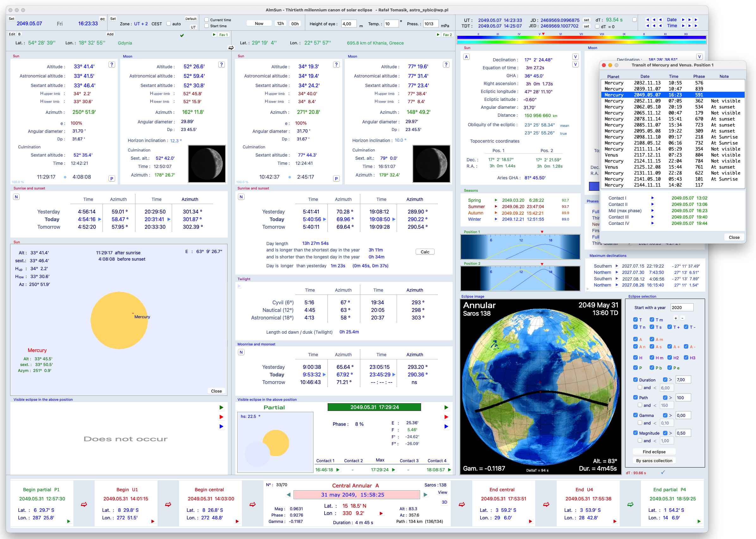Enable the 'Current time' checkbox

pos(207,20)
